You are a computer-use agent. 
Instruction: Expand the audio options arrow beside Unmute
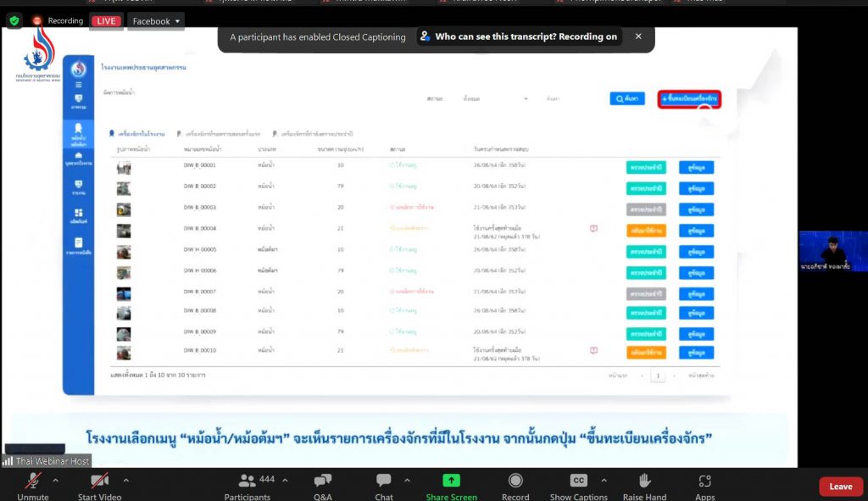click(x=56, y=480)
